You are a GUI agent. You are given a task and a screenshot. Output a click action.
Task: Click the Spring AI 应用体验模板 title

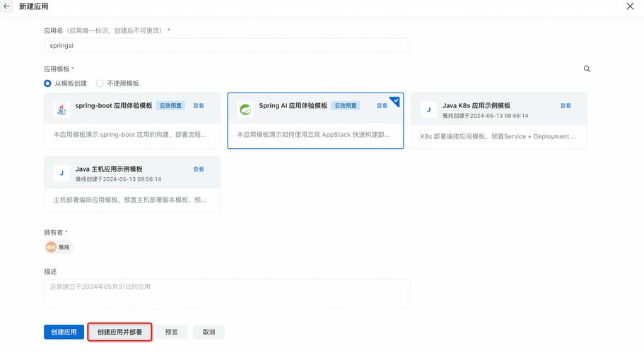coord(293,105)
